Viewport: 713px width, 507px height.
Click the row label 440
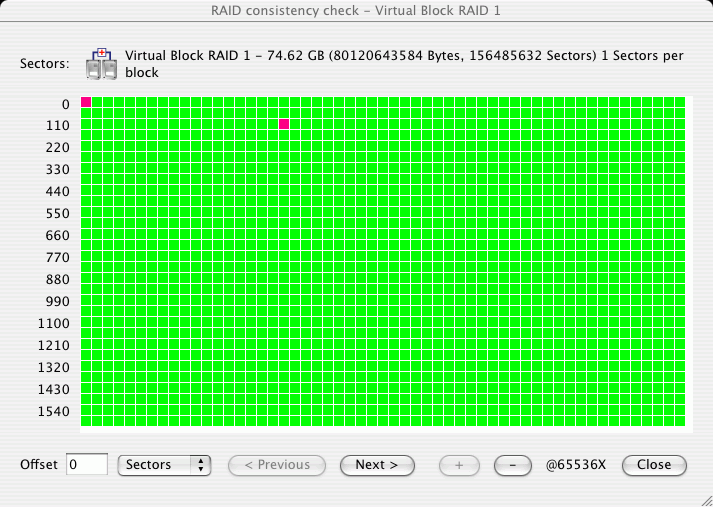[57, 191]
